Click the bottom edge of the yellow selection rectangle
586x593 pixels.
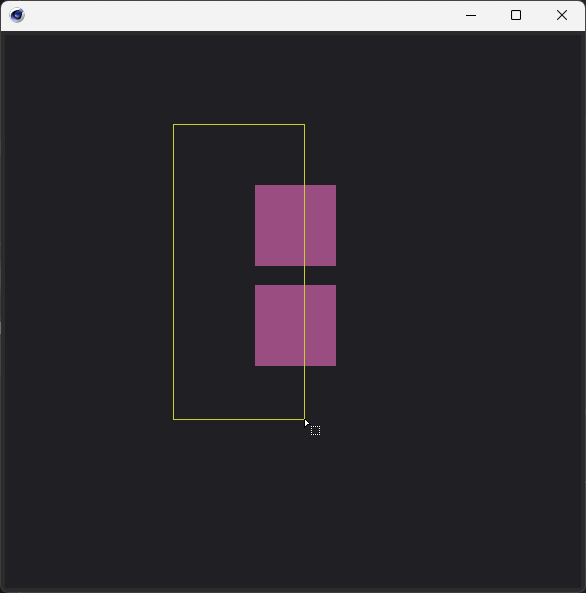pos(239,419)
